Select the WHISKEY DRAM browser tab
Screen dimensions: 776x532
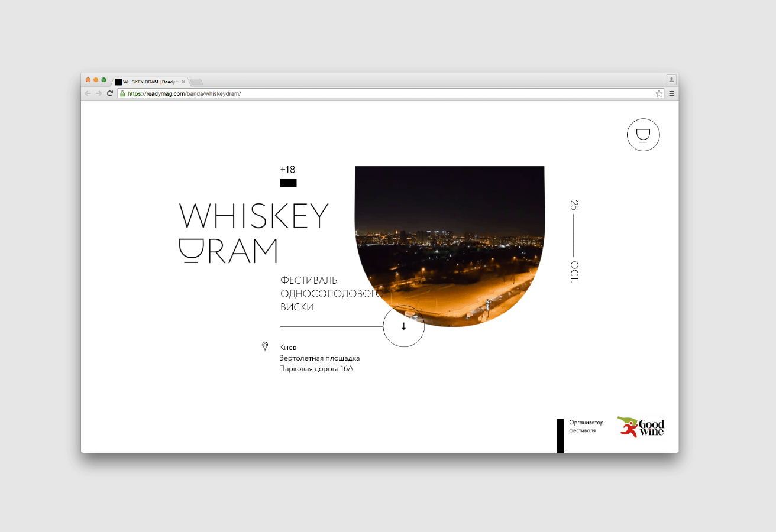pyautogui.click(x=150, y=82)
